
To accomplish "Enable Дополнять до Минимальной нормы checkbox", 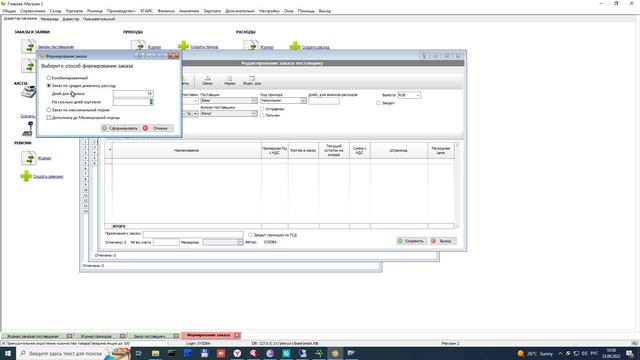I will [49, 118].
